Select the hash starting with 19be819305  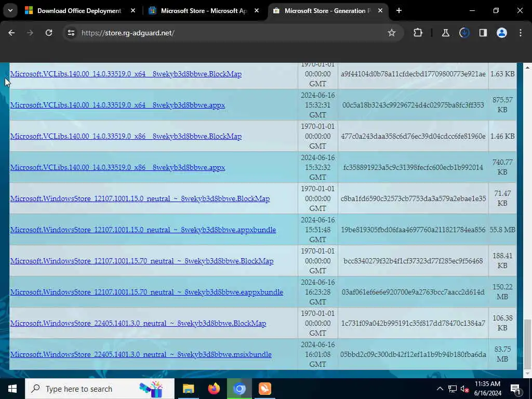tap(413, 230)
